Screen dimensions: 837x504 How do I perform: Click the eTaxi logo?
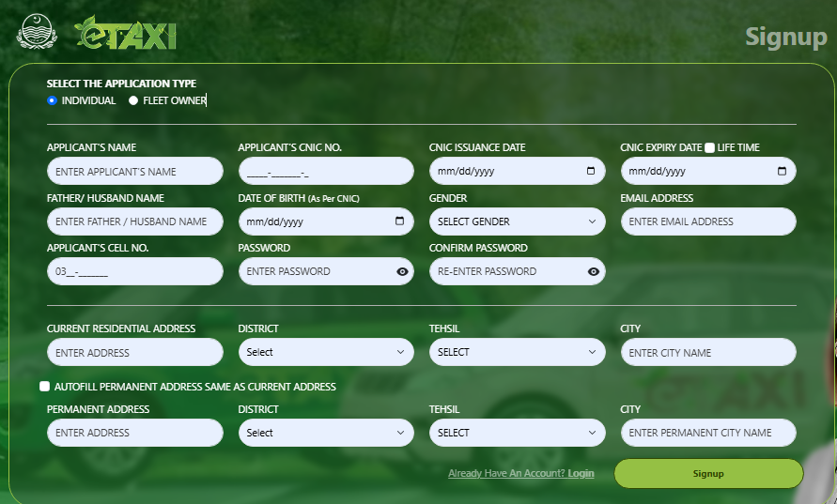pyautogui.click(x=126, y=33)
